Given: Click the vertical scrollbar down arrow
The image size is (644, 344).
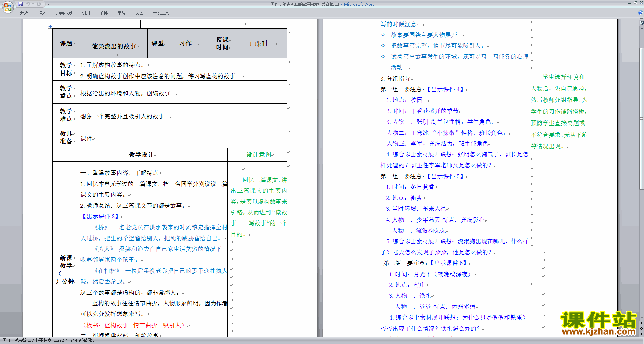Looking at the screenshot, I should pyautogui.click(x=641, y=318).
